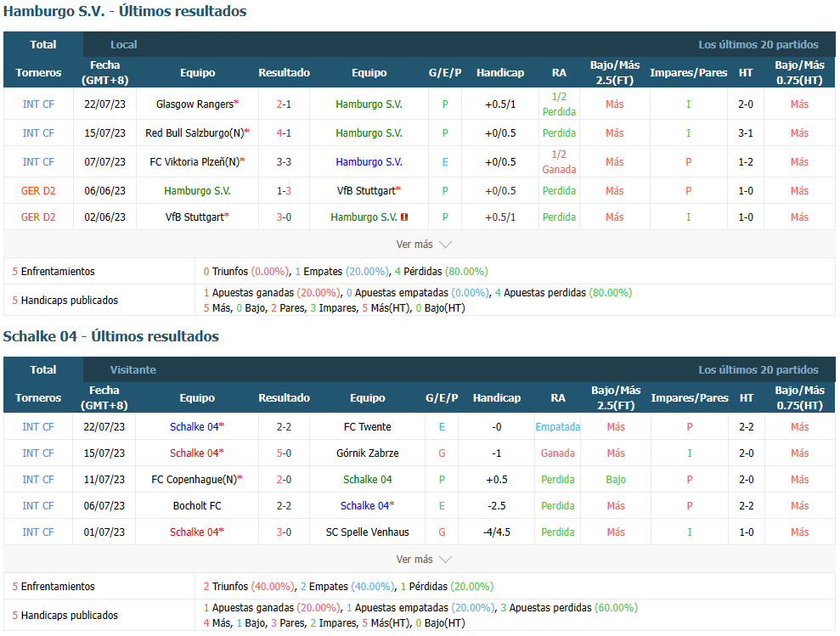Click the 1/2 Ganada value in Viktoria Plzeň row
This screenshot has height=636, width=840.
click(x=559, y=162)
